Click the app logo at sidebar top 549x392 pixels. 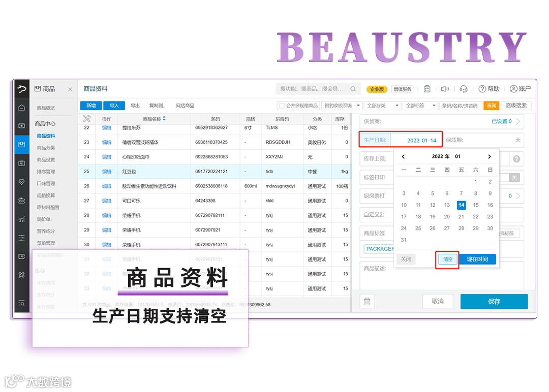click(x=22, y=89)
